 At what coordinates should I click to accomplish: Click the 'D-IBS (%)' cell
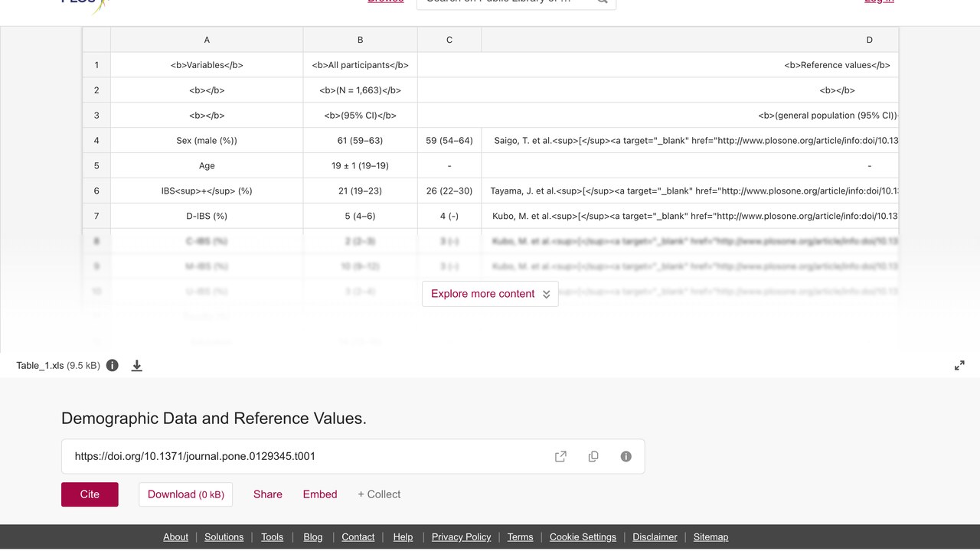click(207, 217)
